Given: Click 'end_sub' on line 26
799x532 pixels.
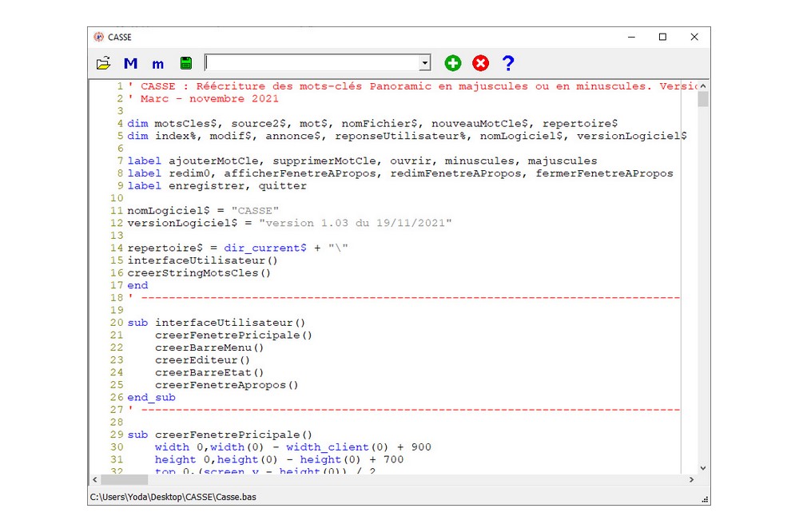Looking at the screenshot, I should tap(151, 398).
